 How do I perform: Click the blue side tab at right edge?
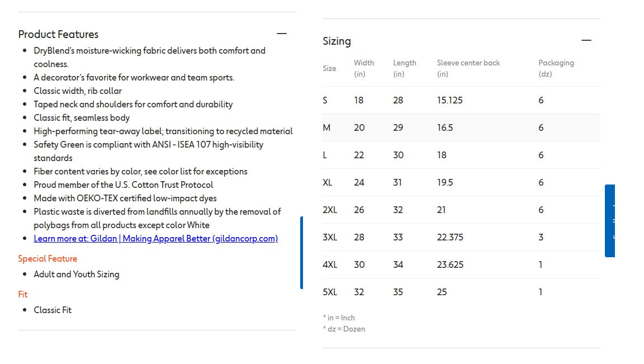pos(610,221)
